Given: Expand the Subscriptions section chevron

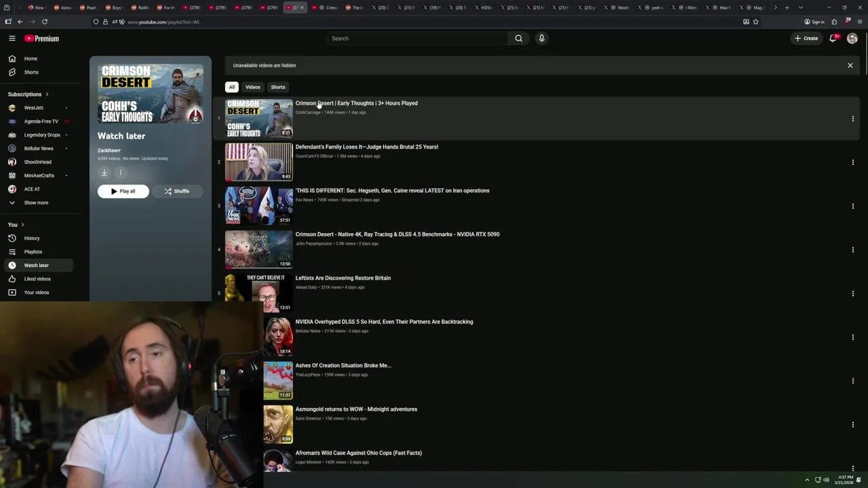Looking at the screenshot, I should [47, 94].
